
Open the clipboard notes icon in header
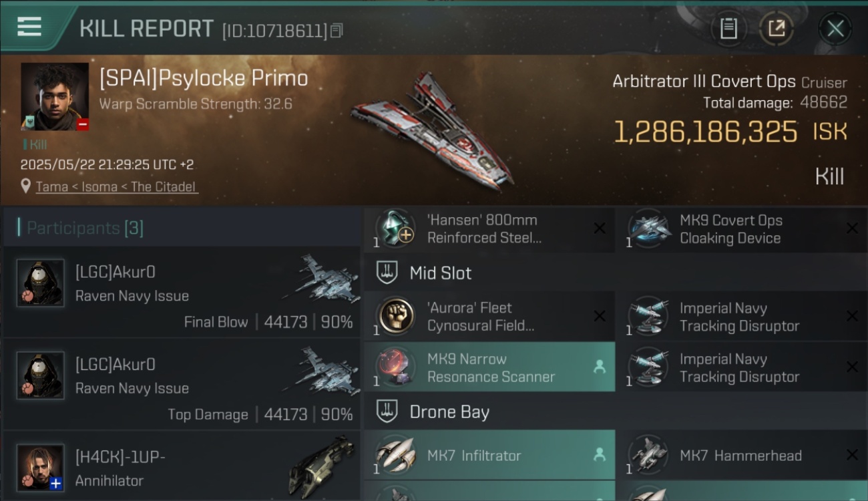pyautogui.click(x=728, y=29)
